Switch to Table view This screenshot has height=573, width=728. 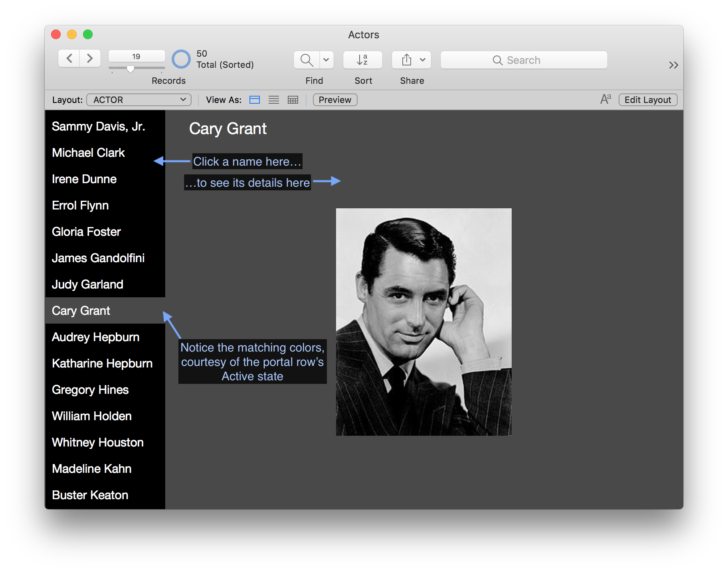[293, 100]
